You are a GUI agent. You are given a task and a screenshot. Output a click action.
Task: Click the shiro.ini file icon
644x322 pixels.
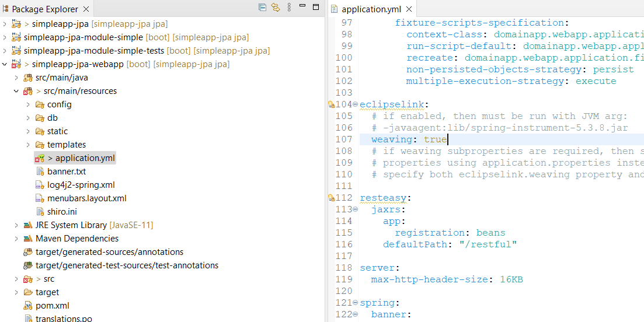[x=40, y=212]
